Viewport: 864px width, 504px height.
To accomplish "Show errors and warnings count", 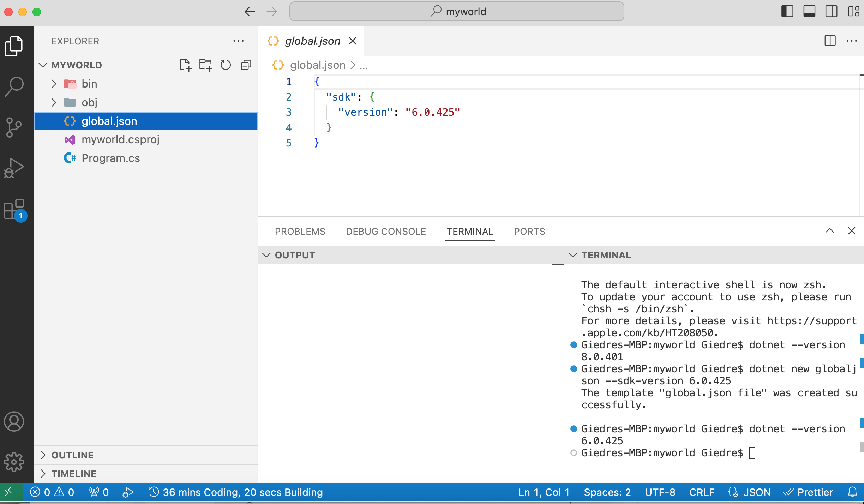I will [x=52, y=492].
